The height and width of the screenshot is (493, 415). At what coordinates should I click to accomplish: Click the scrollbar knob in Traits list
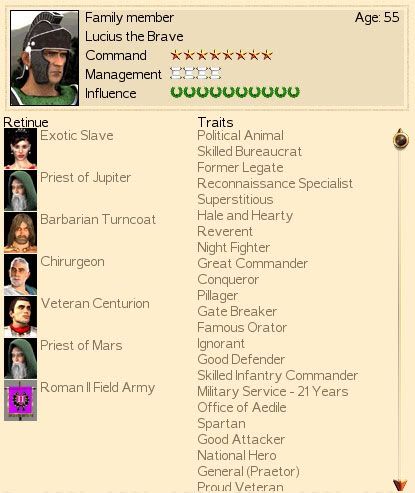point(401,139)
